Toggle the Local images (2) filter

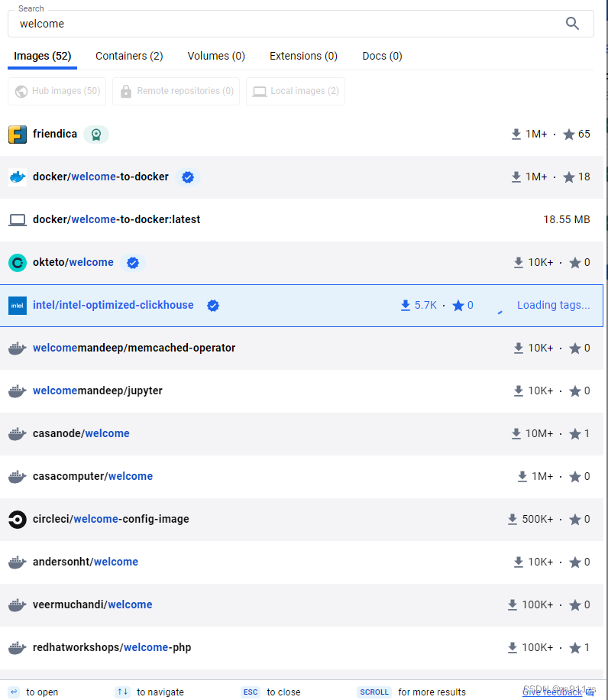(x=296, y=91)
